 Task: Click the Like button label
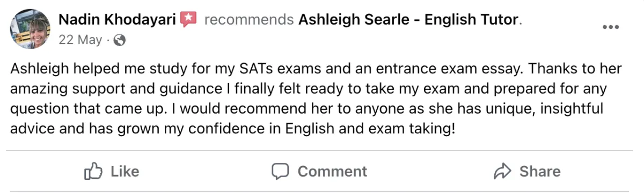(125, 171)
